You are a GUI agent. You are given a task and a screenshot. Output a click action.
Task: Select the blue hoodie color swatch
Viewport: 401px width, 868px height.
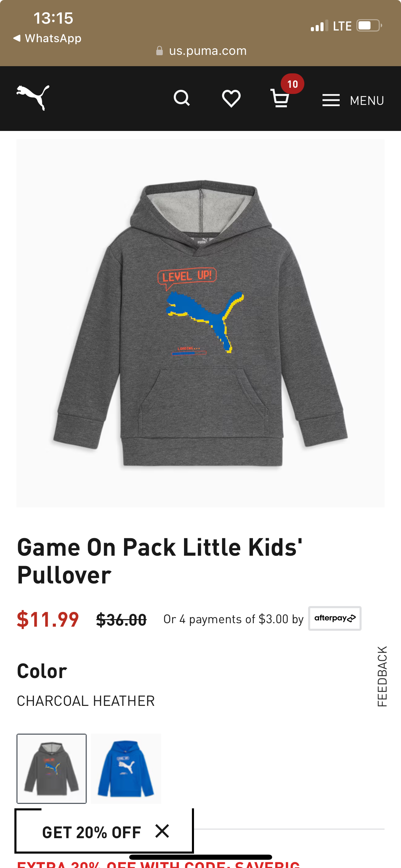coord(126,769)
